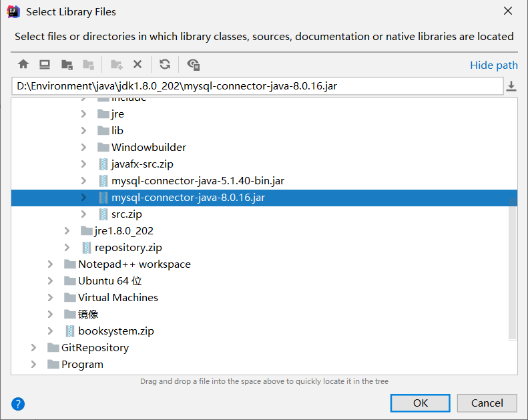The height and width of the screenshot is (420, 528).
Task: Expand the 镜像 folder
Action: pyautogui.click(x=50, y=314)
